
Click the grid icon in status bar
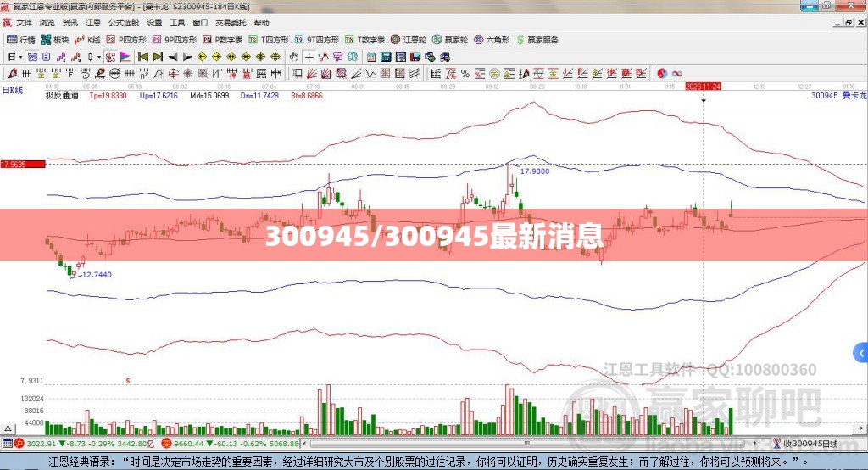click(x=7, y=444)
